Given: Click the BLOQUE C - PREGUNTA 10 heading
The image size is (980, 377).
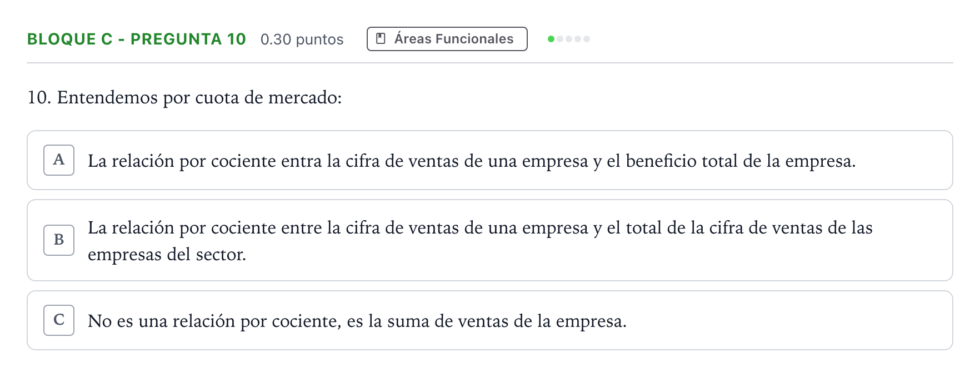Looking at the screenshot, I should 137,39.
